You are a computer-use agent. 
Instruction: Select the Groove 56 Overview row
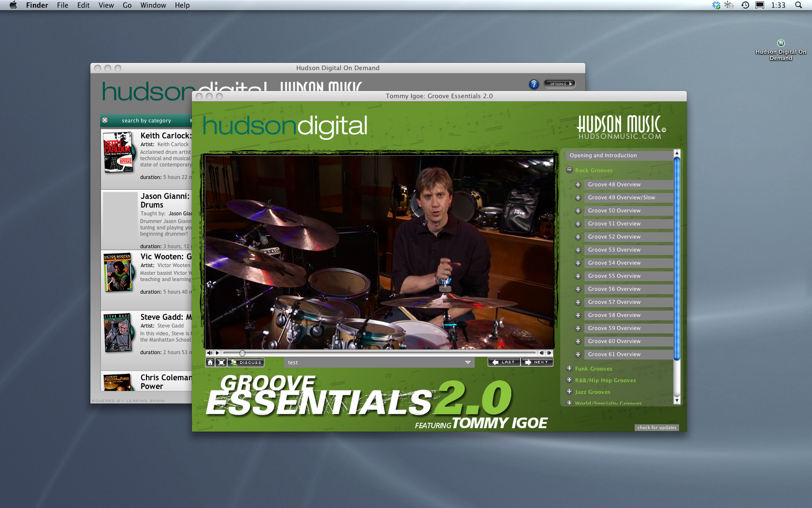coord(628,289)
